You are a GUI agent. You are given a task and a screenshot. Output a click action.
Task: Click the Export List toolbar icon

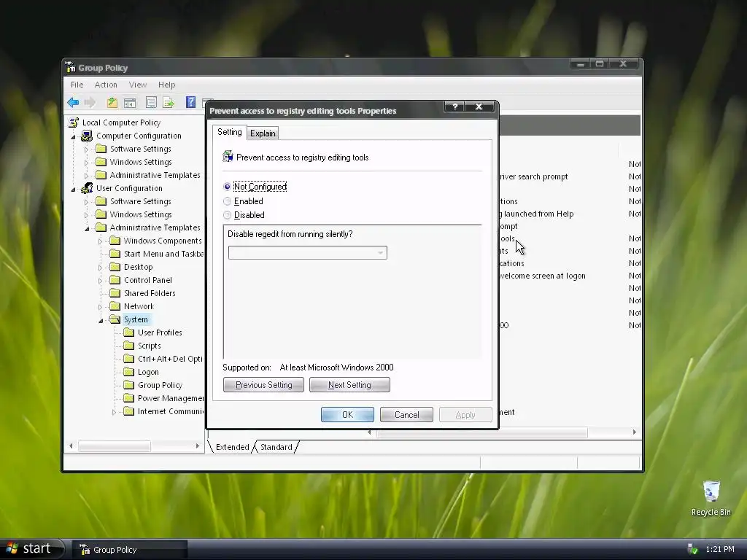(x=169, y=102)
